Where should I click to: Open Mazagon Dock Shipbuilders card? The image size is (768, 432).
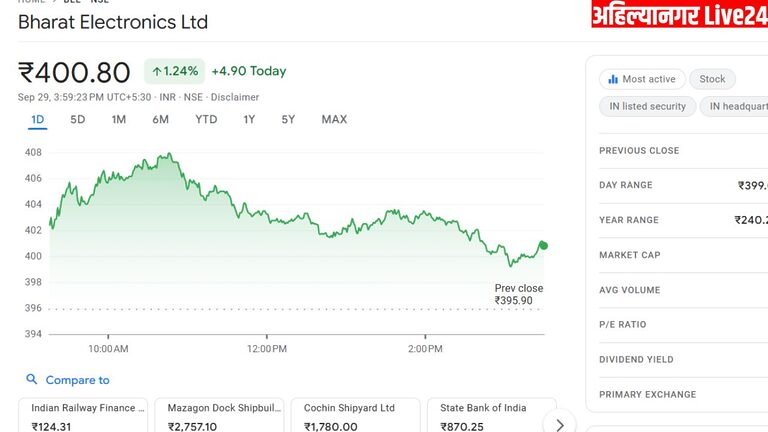click(x=219, y=416)
